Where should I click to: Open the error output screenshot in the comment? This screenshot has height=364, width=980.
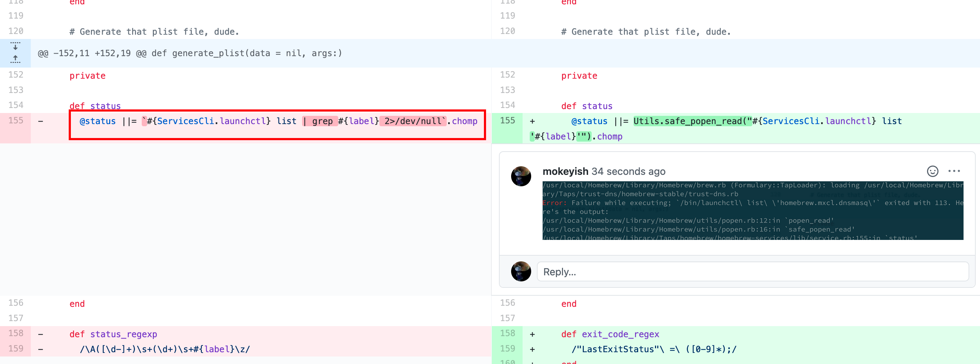751,211
